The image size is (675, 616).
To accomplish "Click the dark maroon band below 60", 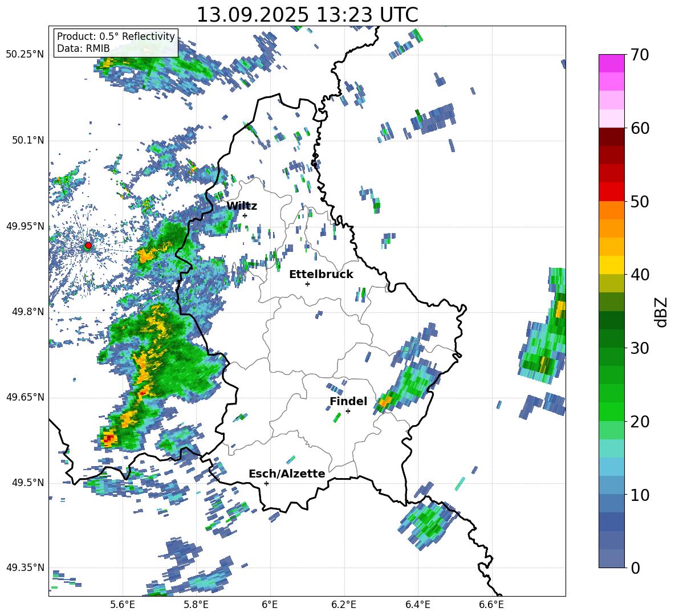I will click(611, 137).
